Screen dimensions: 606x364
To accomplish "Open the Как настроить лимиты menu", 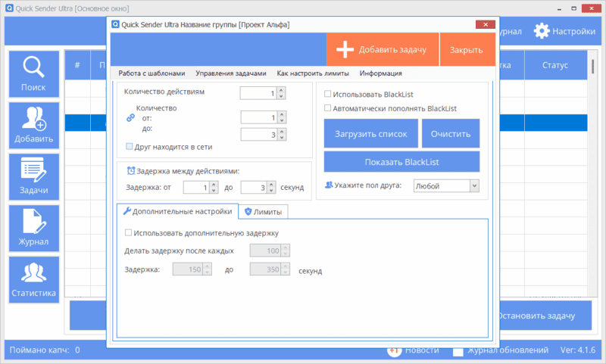I will point(313,73).
